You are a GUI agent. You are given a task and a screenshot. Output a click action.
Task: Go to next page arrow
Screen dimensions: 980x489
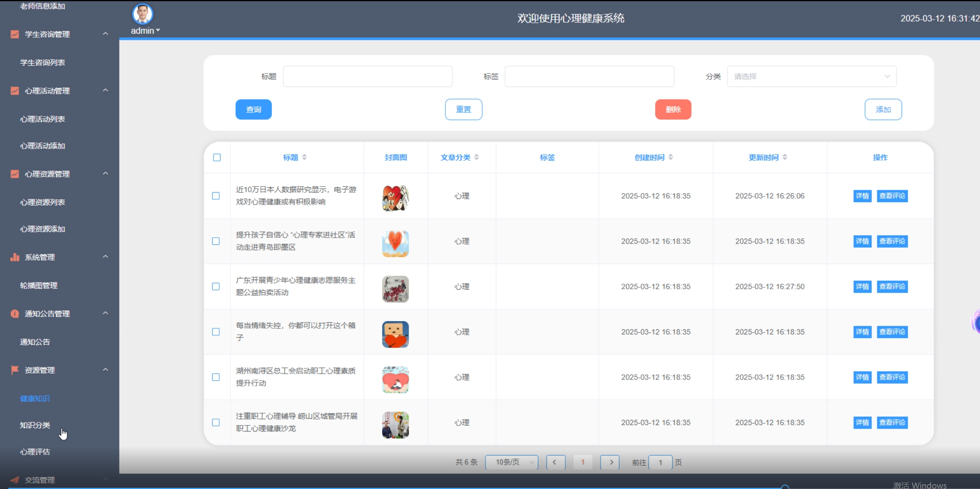coord(610,462)
